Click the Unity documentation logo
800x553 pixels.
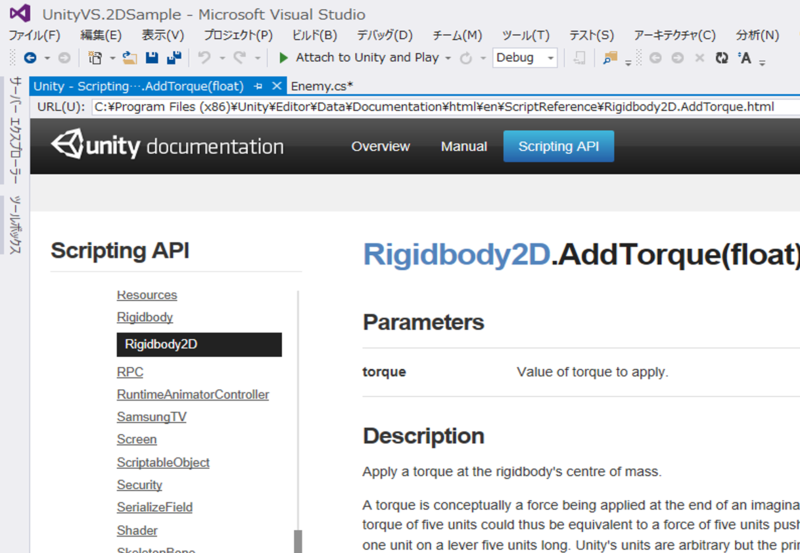click(167, 146)
